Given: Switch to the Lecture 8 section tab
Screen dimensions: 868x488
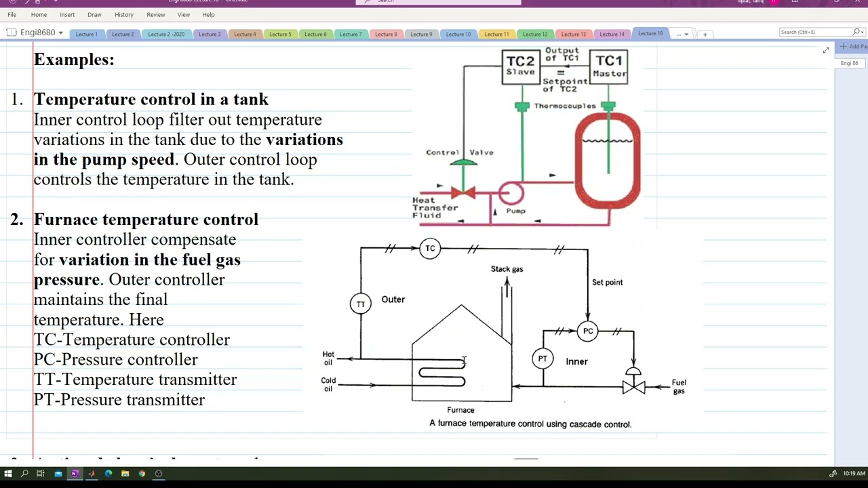Looking at the screenshot, I should pyautogui.click(x=386, y=34).
